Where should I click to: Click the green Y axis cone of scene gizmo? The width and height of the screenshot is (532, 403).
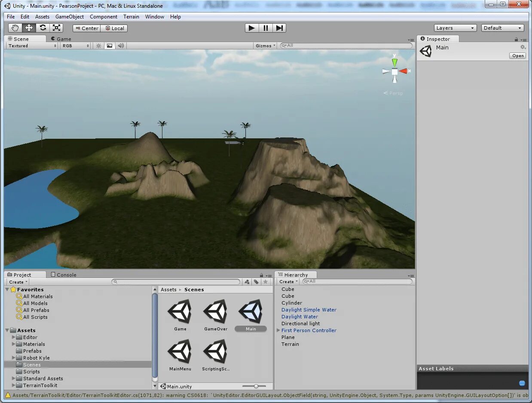(x=394, y=62)
